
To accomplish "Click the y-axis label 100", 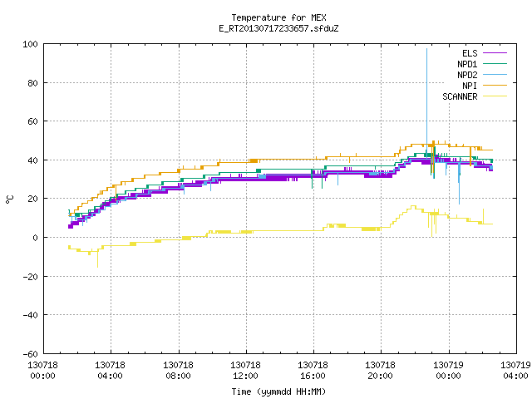I will (30, 44).
